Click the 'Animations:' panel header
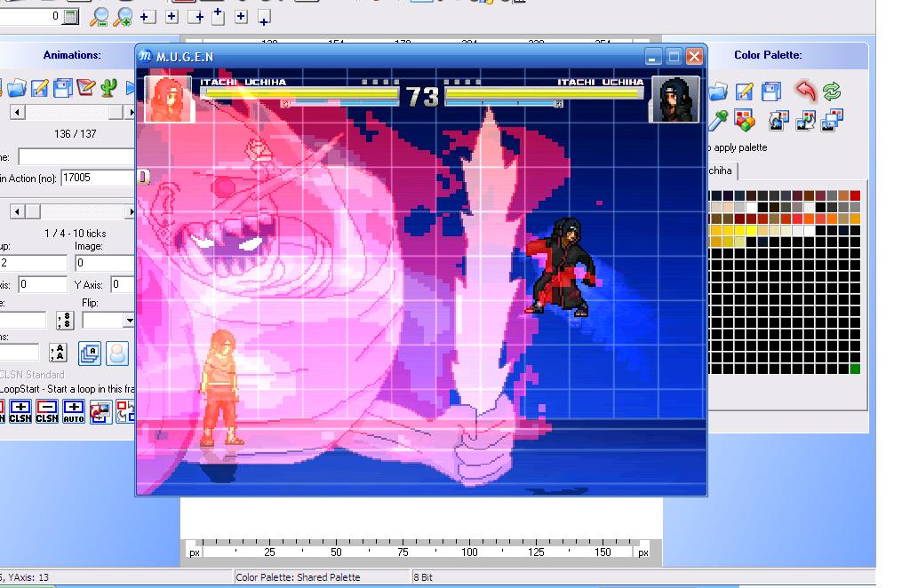 coord(72,55)
